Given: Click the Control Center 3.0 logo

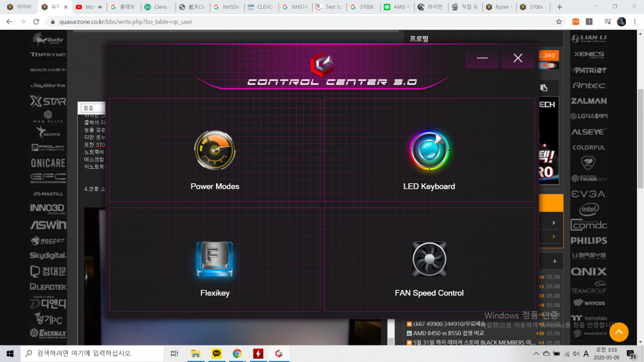Looking at the screenshot, I should pos(322,64).
